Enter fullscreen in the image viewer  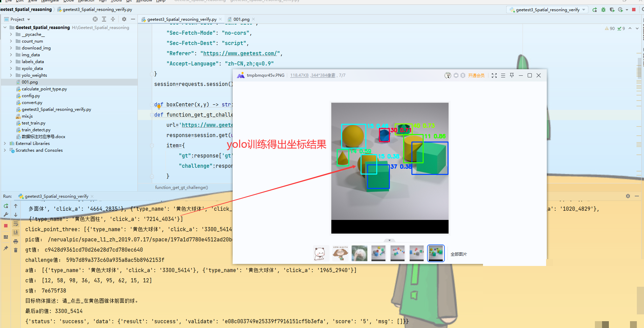[494, 76]
